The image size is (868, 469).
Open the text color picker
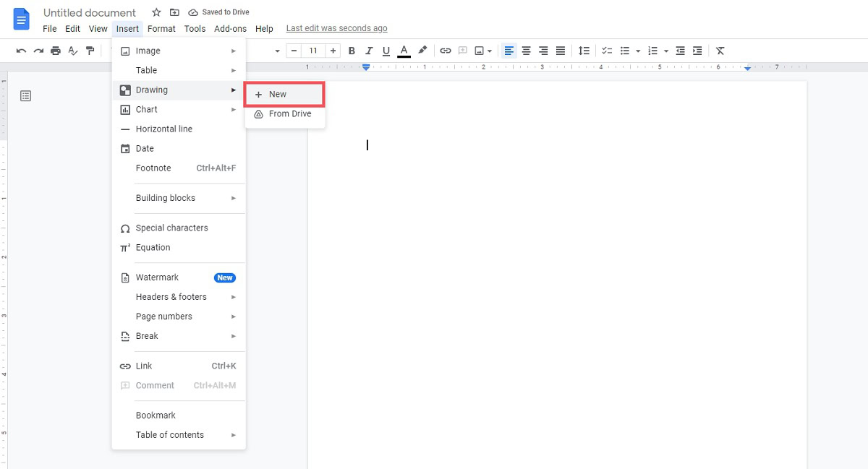[x=404, y=51]
